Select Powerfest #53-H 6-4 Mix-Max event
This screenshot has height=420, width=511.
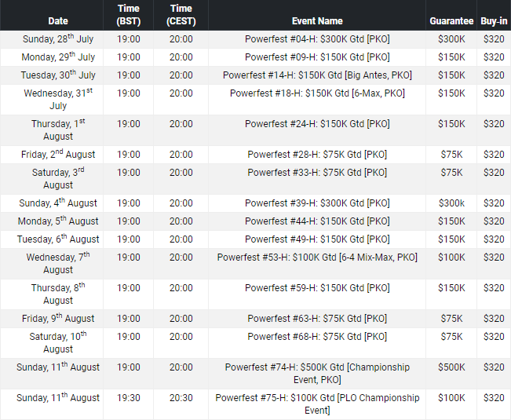point(317,257)
